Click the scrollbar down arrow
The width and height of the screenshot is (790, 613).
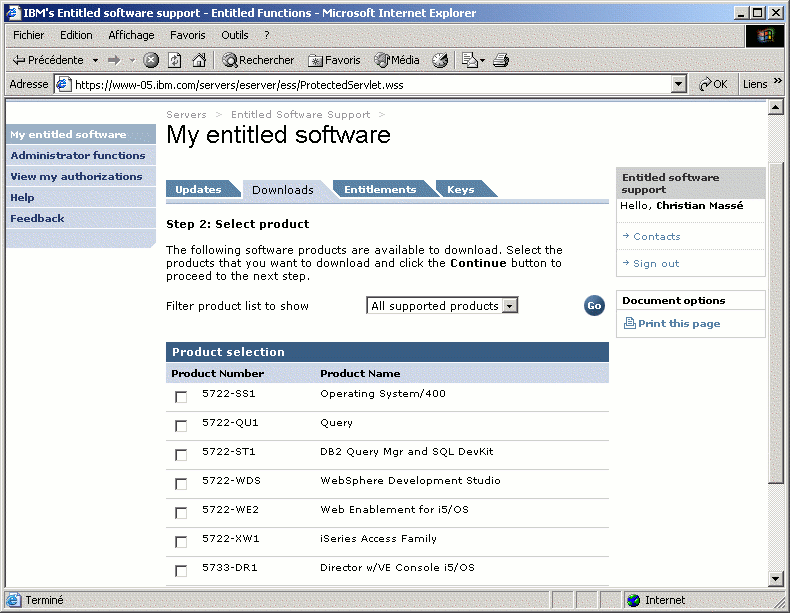(775, 579)
